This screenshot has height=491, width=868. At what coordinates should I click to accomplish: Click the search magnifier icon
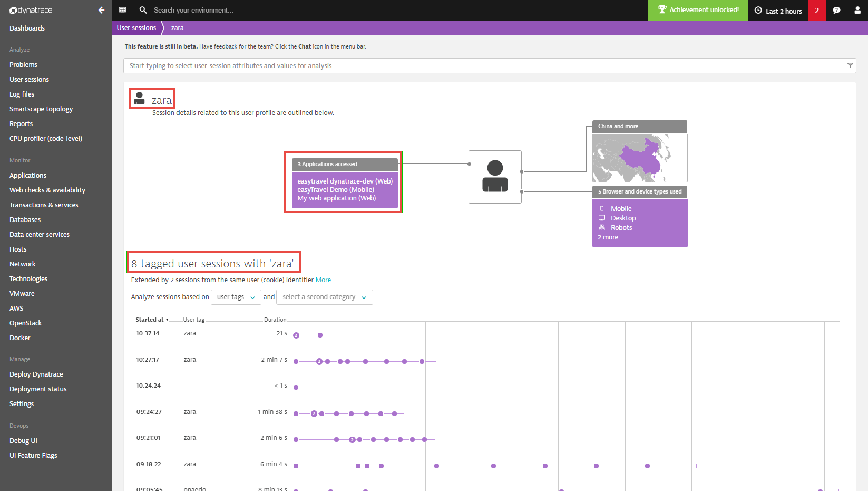143,10
